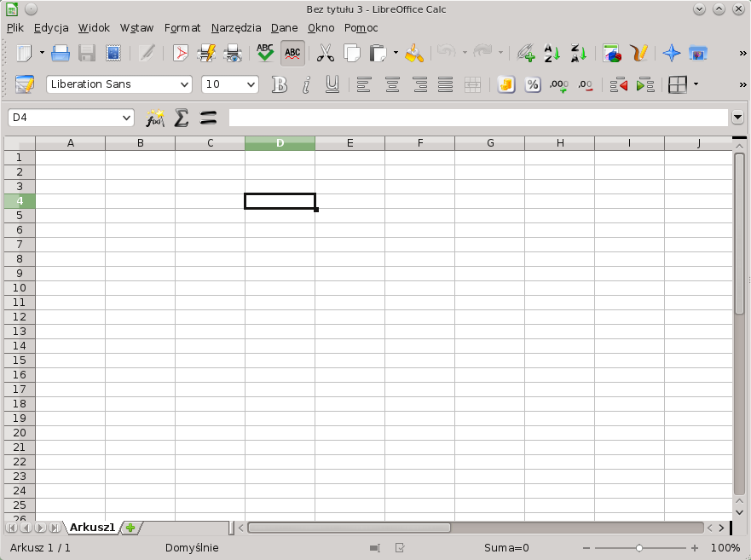Viewport: 751px width, 560px height.
Task: Open the Liberation Sans font dropdown
Action: 185,84
